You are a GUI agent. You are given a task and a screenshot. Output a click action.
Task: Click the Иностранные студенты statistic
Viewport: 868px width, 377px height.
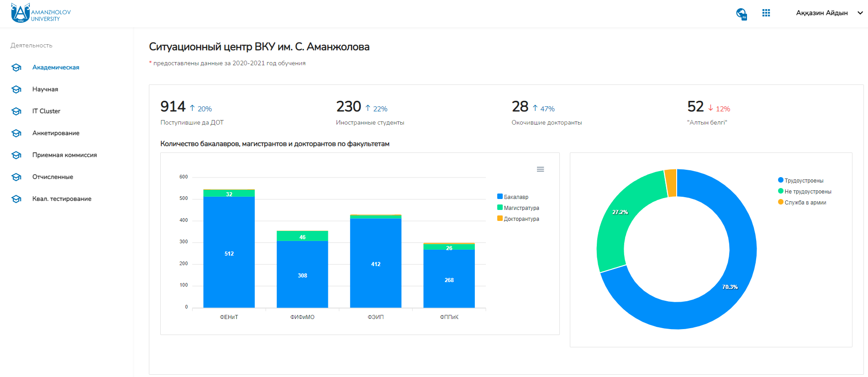[x=370, y=112]
